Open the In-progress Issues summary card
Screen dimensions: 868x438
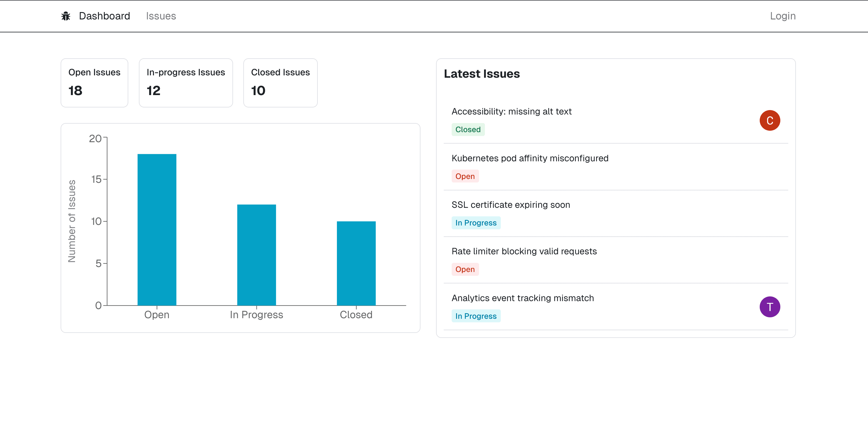point(186,83)
